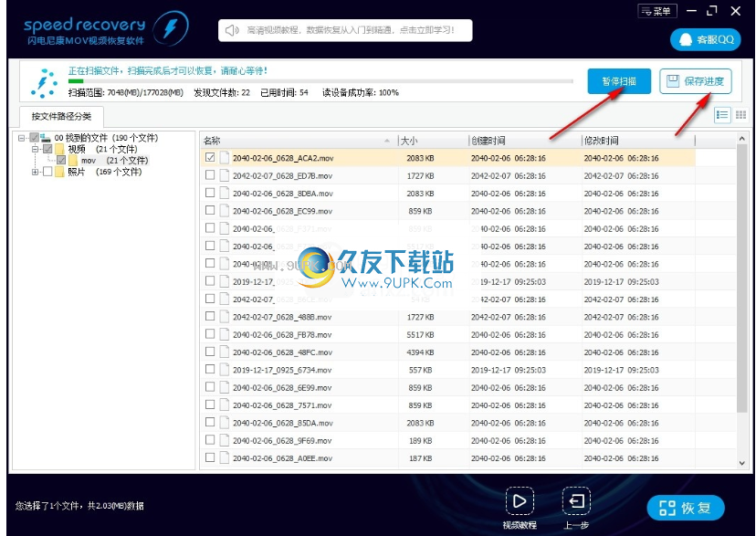Click folder icon beside 照片
756x536 pixels.
click(x=59, y=172)
